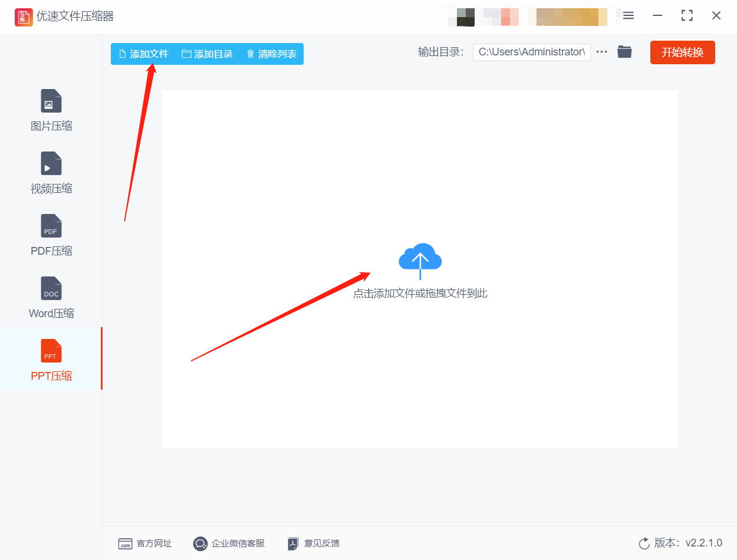Click the 输出目录 path input field
This screenshot has height=560, width=737.
tap(531, 52)
